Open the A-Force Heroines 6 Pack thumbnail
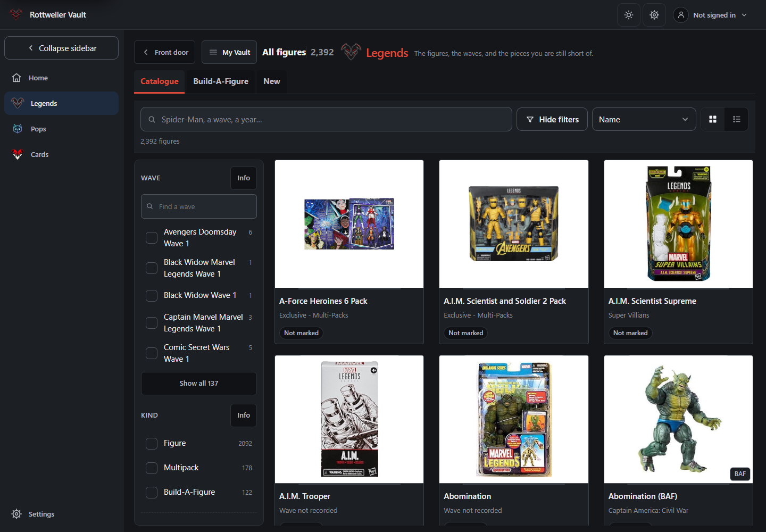Screen dimensions: 766x532 [349, 224]
